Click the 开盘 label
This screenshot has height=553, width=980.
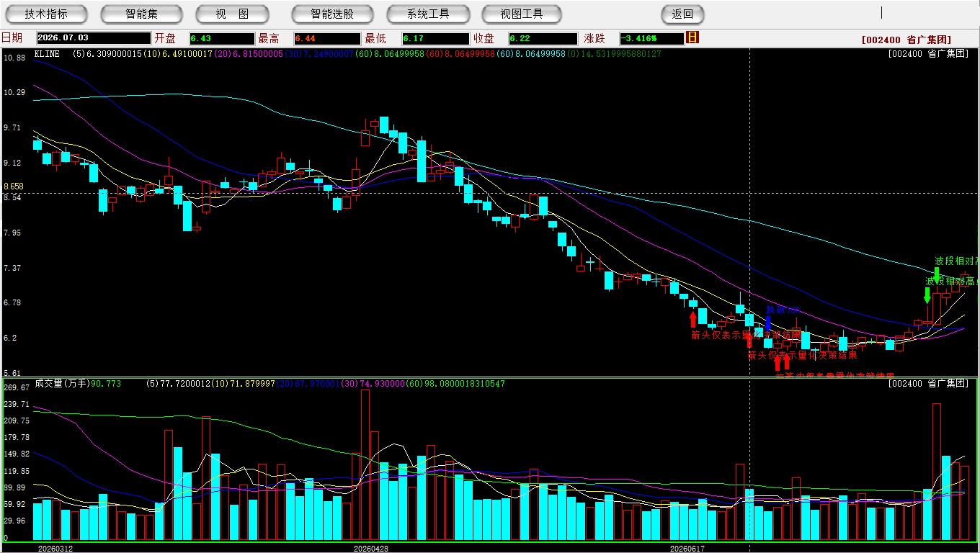(165, 38)
